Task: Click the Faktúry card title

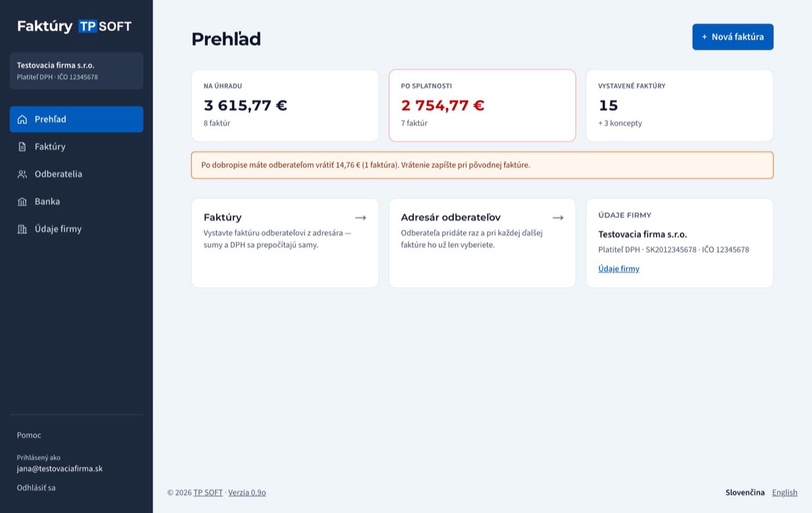Action: click(223, 218)
